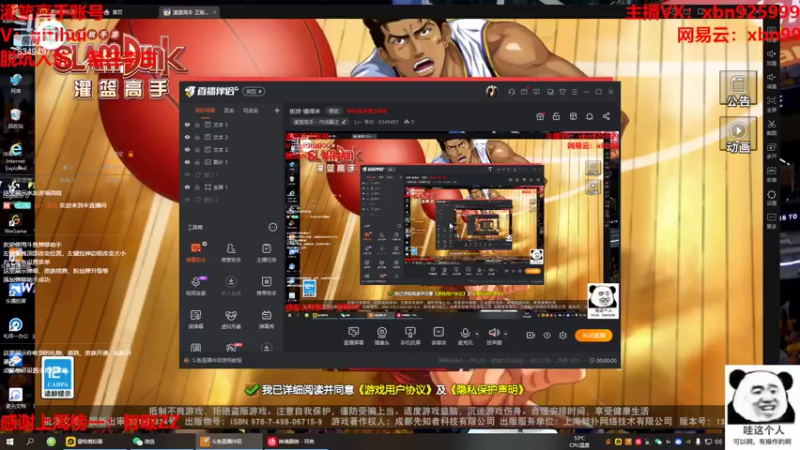Add a 手机投屏 source

coord(410,336)
